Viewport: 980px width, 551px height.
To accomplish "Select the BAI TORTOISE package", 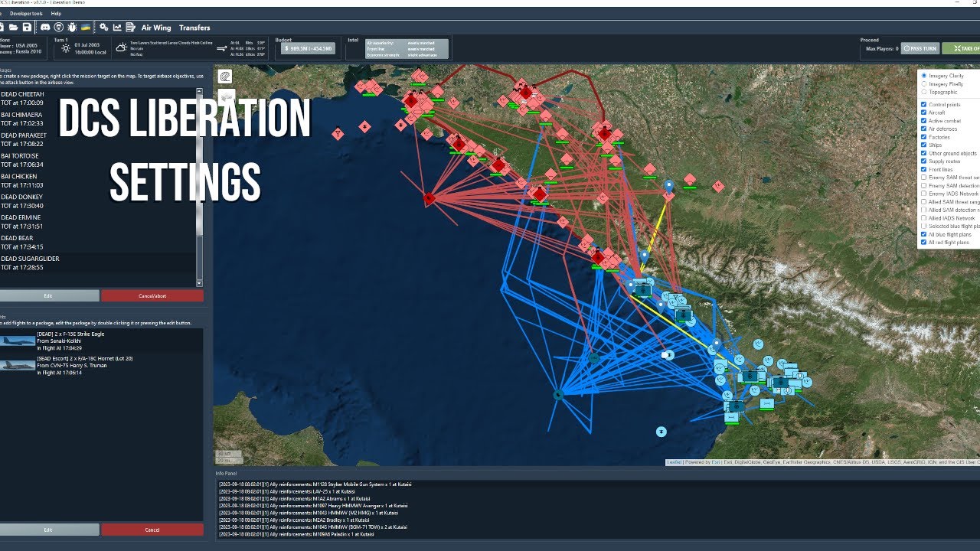I will tap(98, 160).
